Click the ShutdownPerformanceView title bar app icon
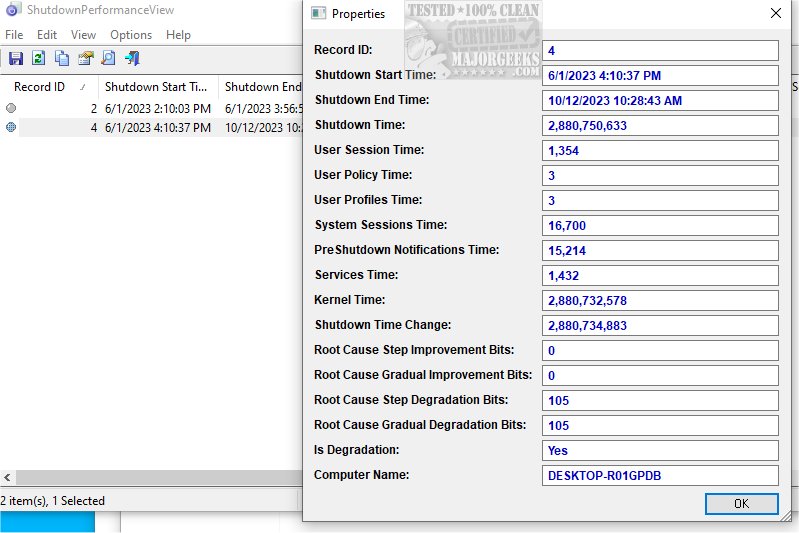This screenshot has width=799, height=533. point(13,9)
